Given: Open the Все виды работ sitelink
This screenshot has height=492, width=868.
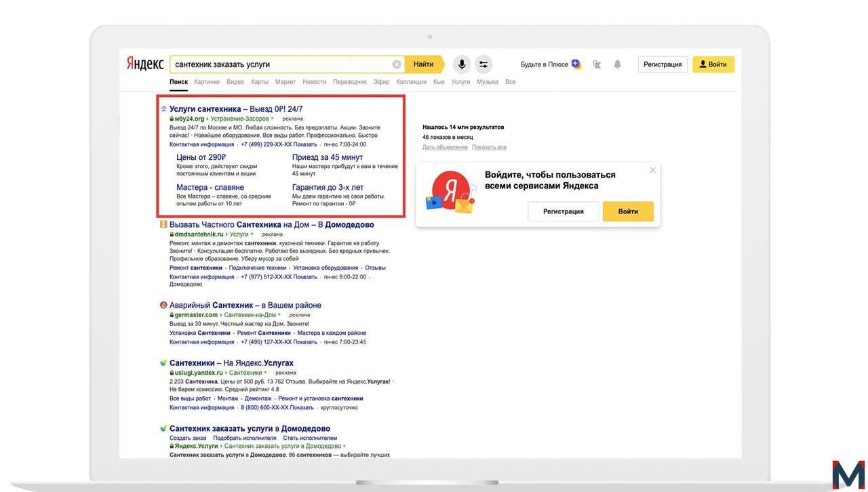Looking at the screenshot, I should (x=190, y=398).
